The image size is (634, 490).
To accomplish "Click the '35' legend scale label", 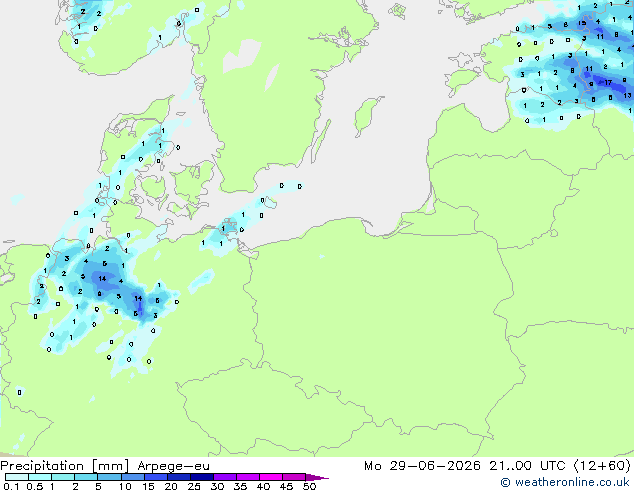I will (240, 486).
